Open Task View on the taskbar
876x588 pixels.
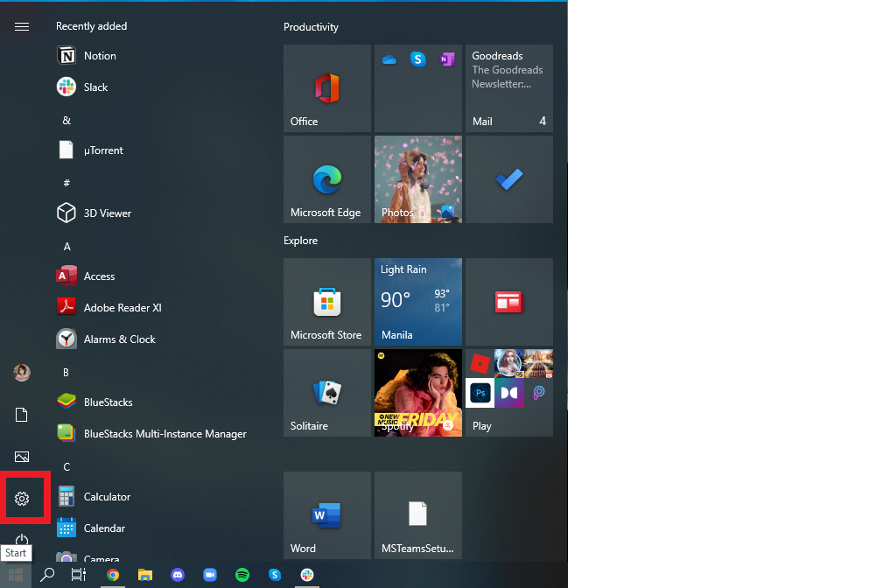79,574
